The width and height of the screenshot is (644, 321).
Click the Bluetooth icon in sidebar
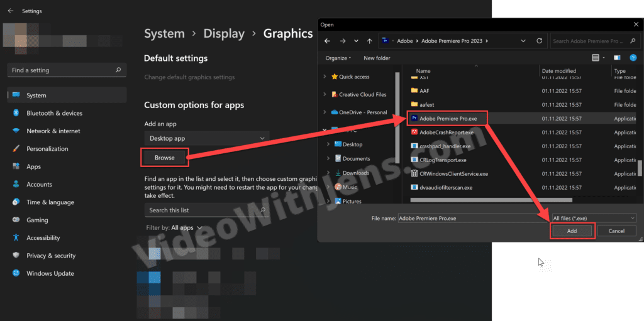(16, 113)
